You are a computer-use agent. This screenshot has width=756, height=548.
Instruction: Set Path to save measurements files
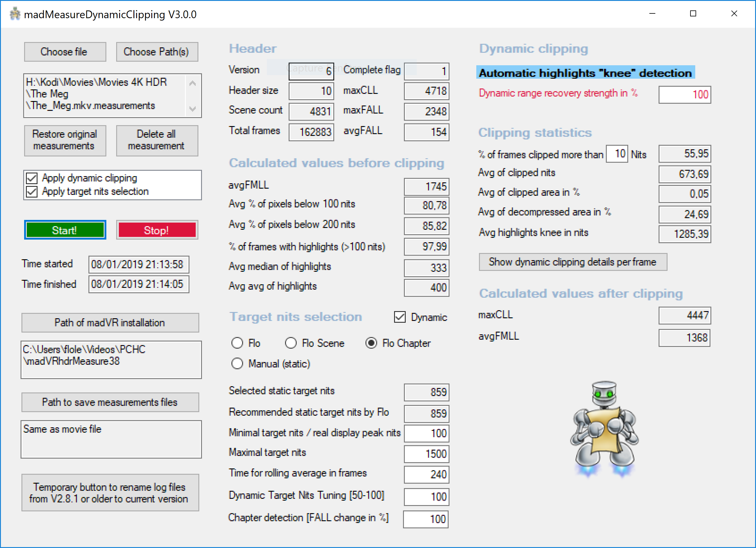pos(110,402)
